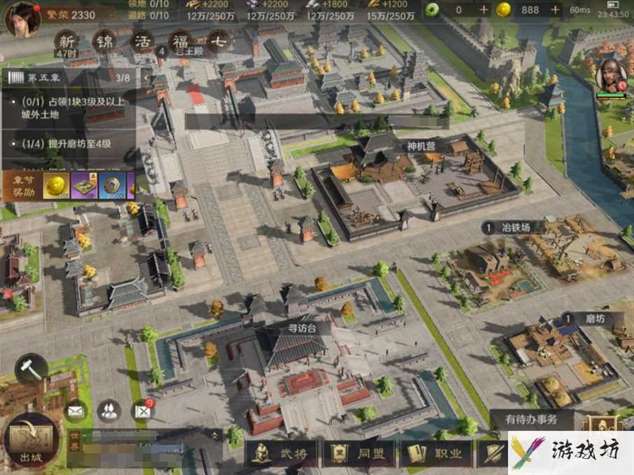Click the 章节奖励 chapter reward label
Viewport: 634px width, 475px height.
pyautogui.click(x=23, y=186)
